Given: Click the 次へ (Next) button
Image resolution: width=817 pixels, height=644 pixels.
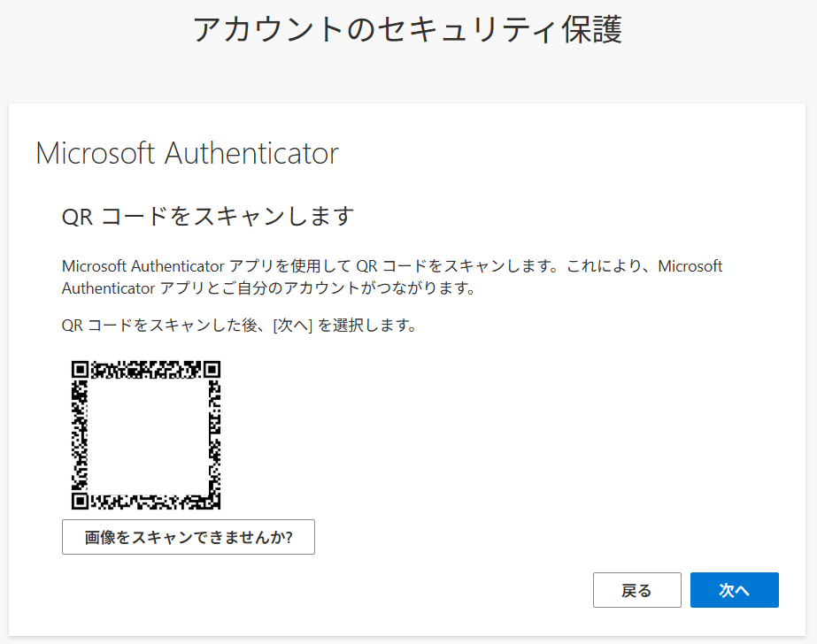Looking at the screenshot, I should click(734, 590).
